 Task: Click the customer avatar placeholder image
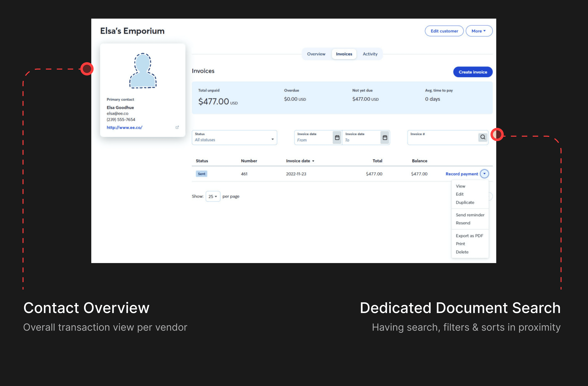coord(143,71)
